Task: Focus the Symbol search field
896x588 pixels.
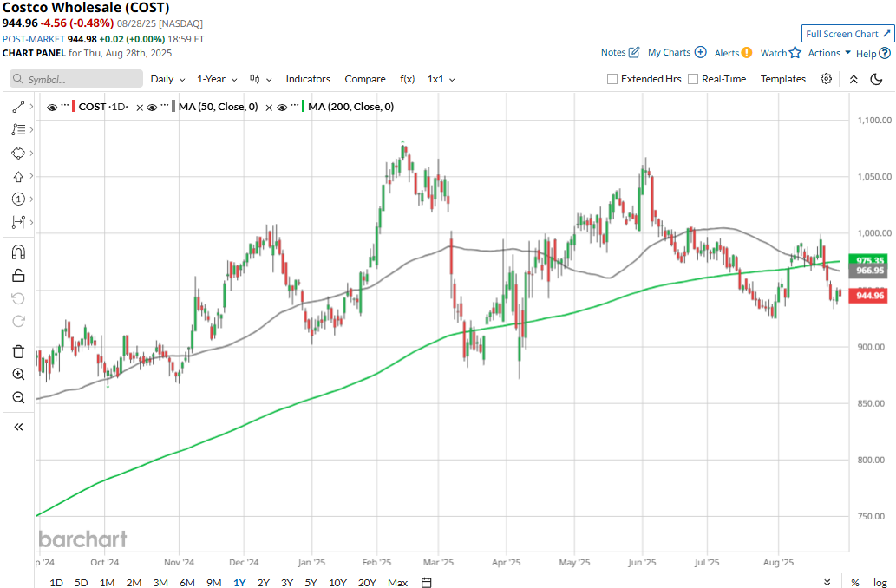Action: tap(76, 79)
